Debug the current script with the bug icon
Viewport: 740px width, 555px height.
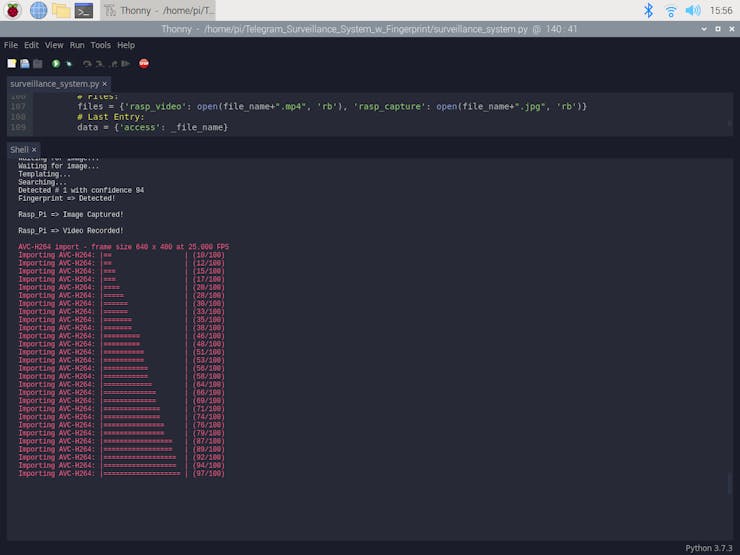tap(69, 63)
